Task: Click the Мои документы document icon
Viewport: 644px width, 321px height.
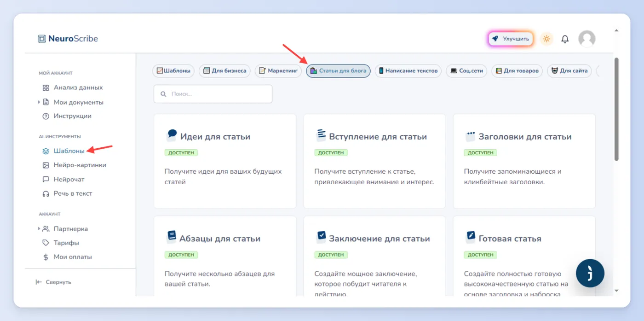Action: coord(46,102)
